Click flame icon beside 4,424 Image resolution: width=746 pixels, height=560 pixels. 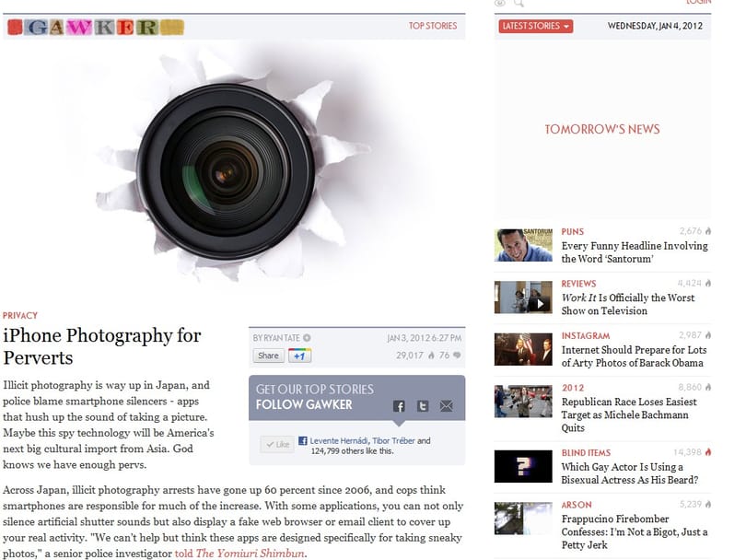point(708,283)
